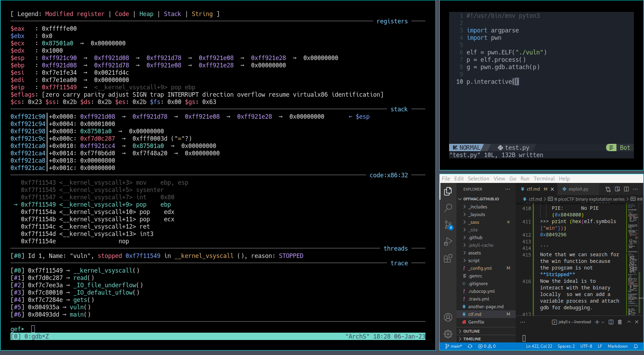The height and width of the screenshot is (355, 644).
Task: Expand the TIMELINE section
Action: pos(486,339)
